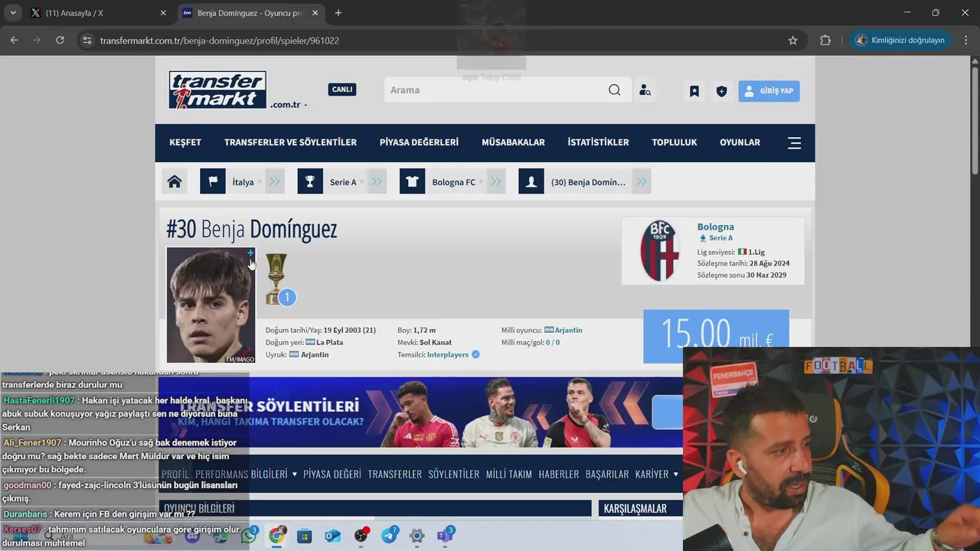Open the Kariyer dropdown tab

(x=656, y=474)
